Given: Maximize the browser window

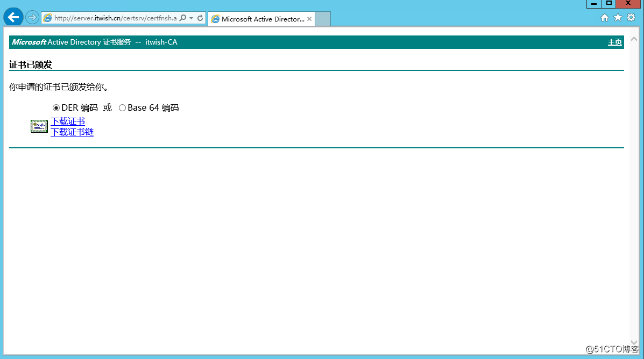Looking at the screenshot, I should pyautogui.click(x=609, y=4).
